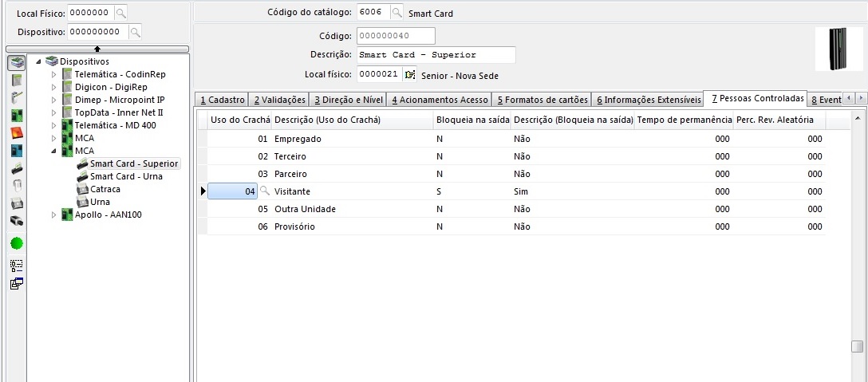Click the lookup icon next to Local físico 0000021
Viewport: 868px width, 382px height.
(410, 74)
